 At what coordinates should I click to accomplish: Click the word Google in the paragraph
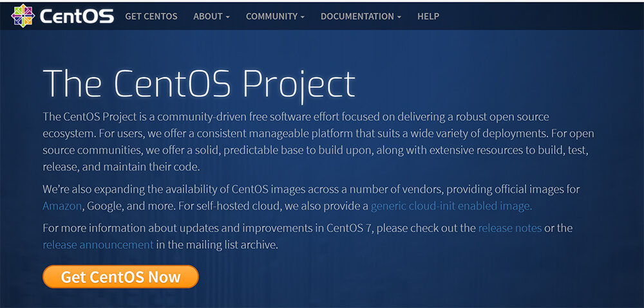104,206
